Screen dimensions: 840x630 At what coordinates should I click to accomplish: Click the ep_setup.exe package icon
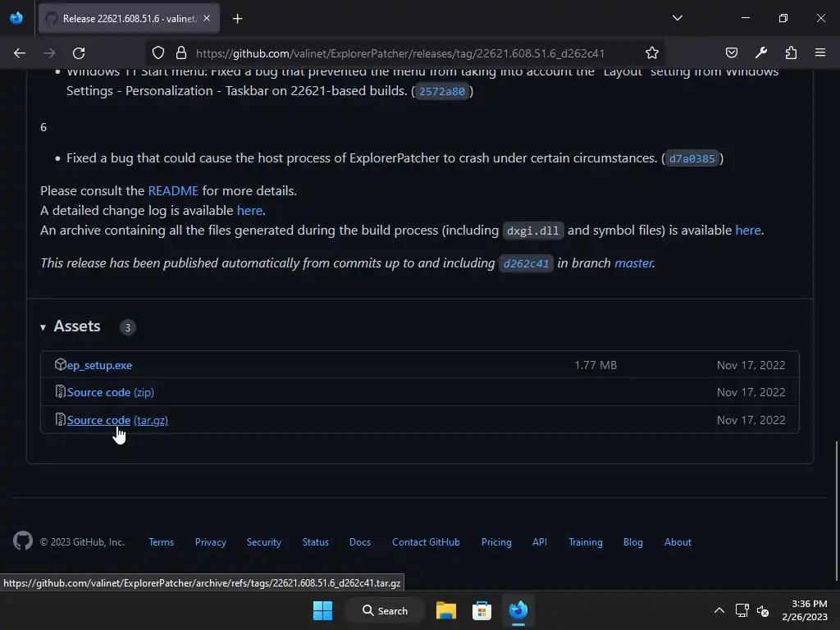[60, 364]
